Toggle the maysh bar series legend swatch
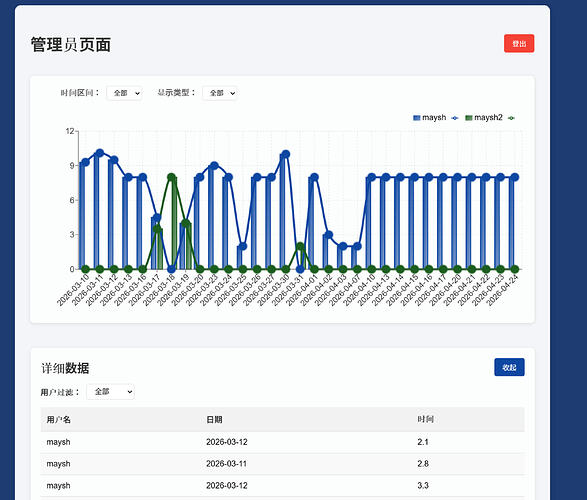 point(417,118)
